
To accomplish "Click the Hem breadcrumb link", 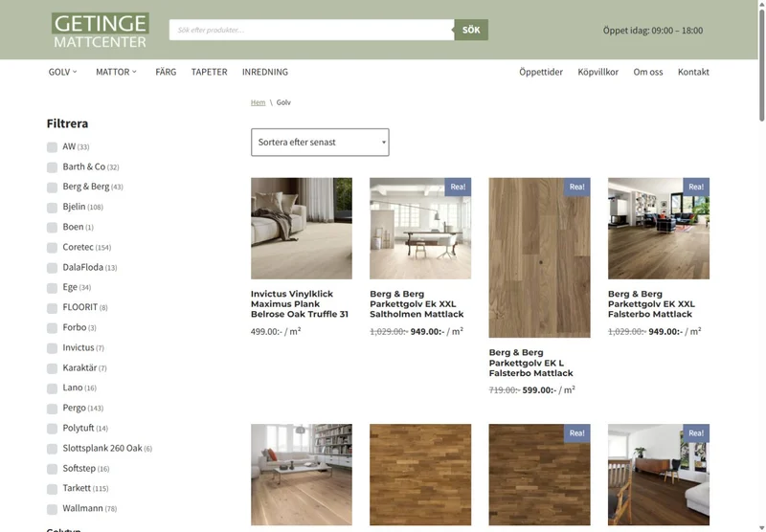I will 258,102.
